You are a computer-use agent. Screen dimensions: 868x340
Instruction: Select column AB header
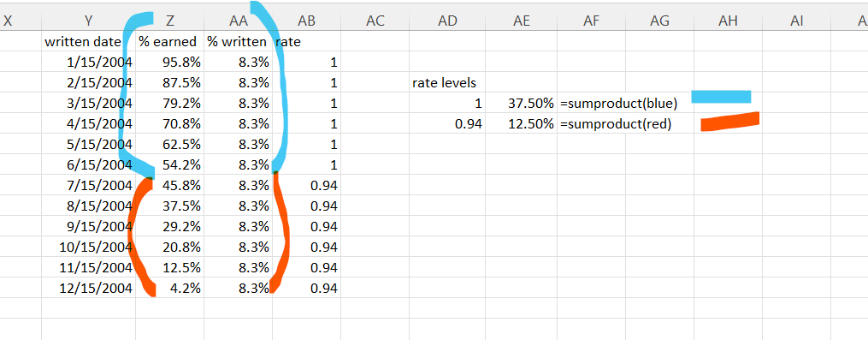[307, 21]
